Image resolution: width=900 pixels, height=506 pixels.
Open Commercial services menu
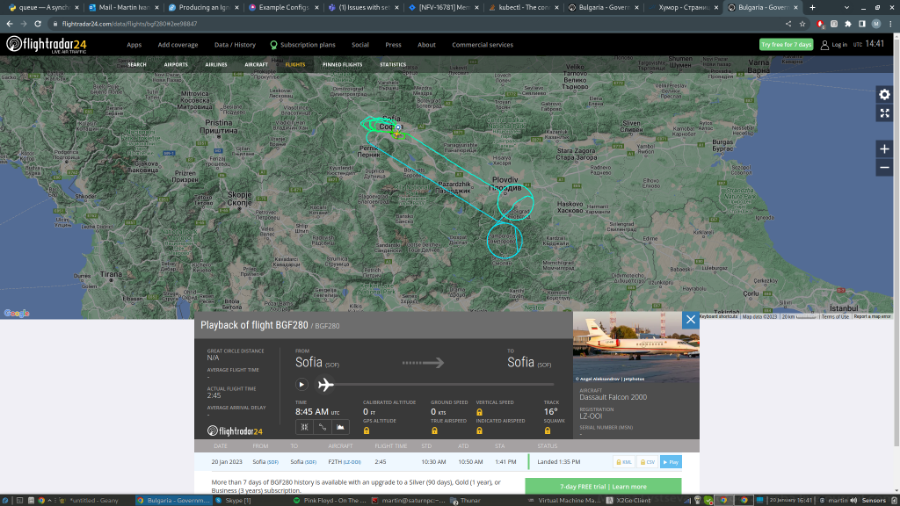click(x=482, y=45)
